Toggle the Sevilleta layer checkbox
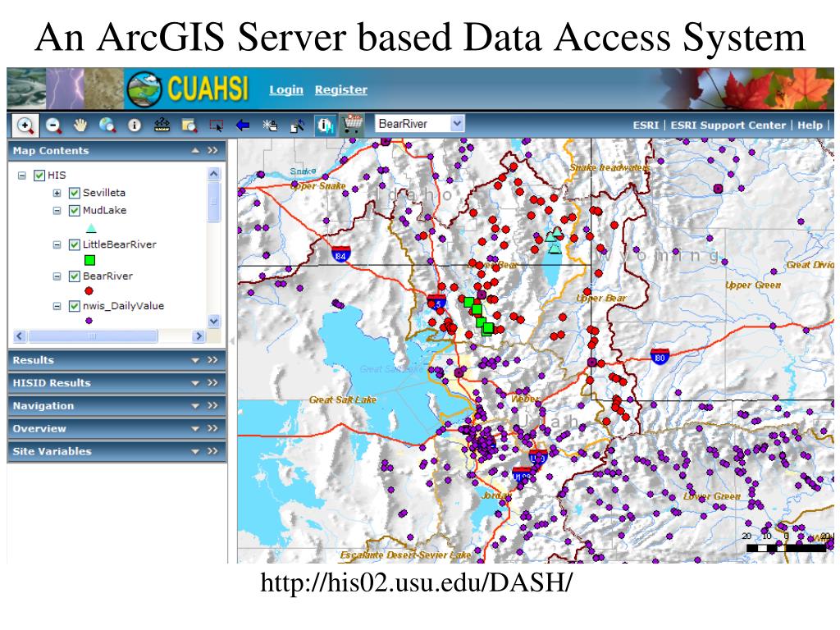 pos(75,193)
